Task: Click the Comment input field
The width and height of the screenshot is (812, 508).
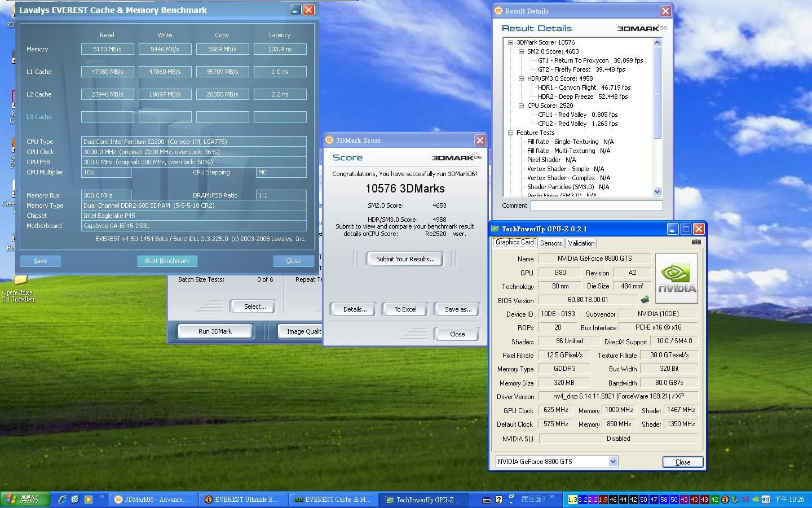Action: pyautogui.click(x=597, y=206)
